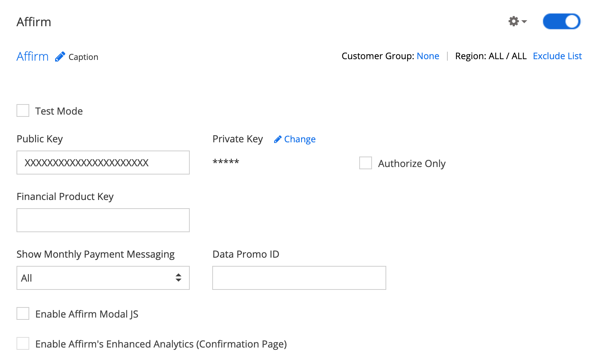This screenshot has width=597, height=364.
Task: Click the Change private key link
Action: click(300, 139)
